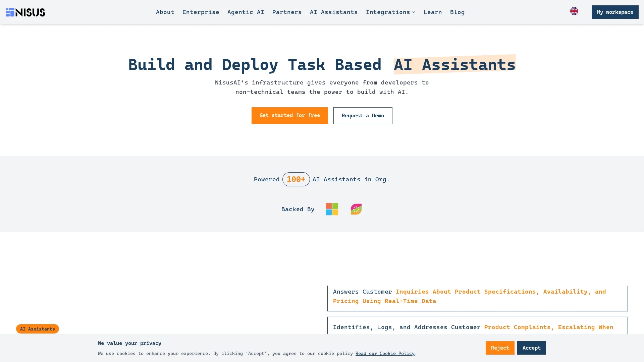Select the product complaints assistant card
The height and width of the screenshot is (362, 644).
pyautogui.click(x=478, y=326)
